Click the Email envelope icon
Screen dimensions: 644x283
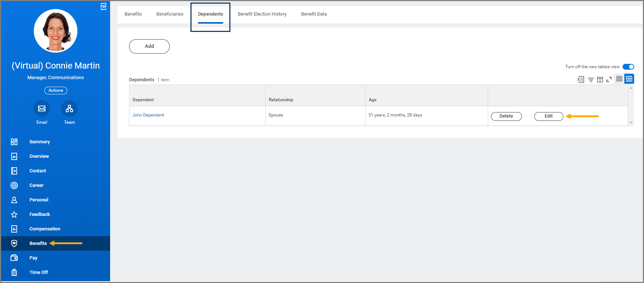click(42, 108)
